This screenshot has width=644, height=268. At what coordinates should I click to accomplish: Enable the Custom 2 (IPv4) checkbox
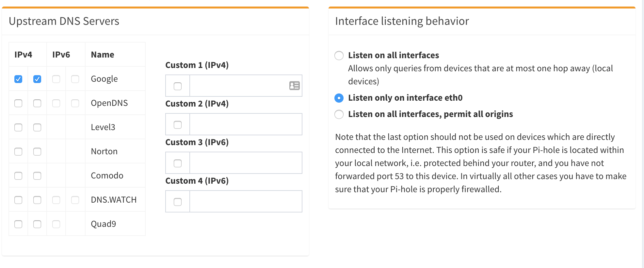[x=178, y=125]
